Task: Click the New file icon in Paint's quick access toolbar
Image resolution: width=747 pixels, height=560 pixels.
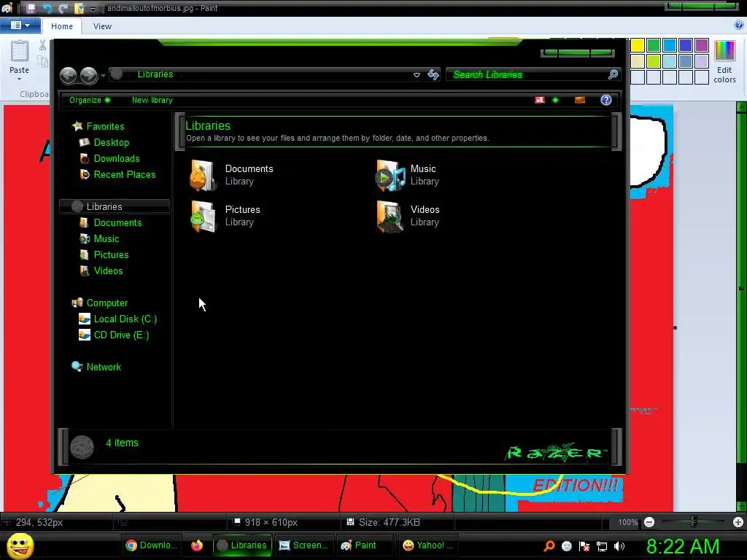Action: (79, 8)
